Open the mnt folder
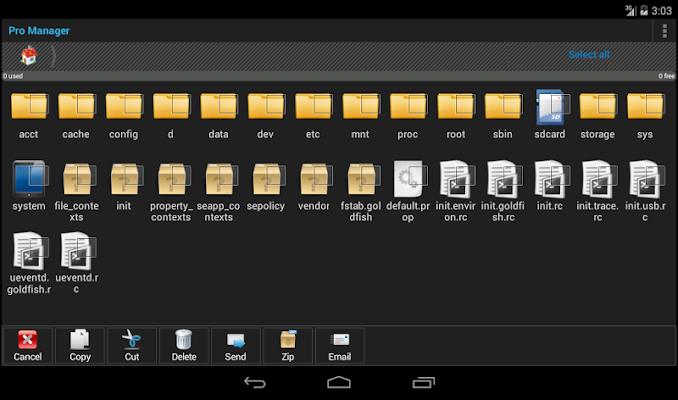678x400 pixels. coord(360,115)
